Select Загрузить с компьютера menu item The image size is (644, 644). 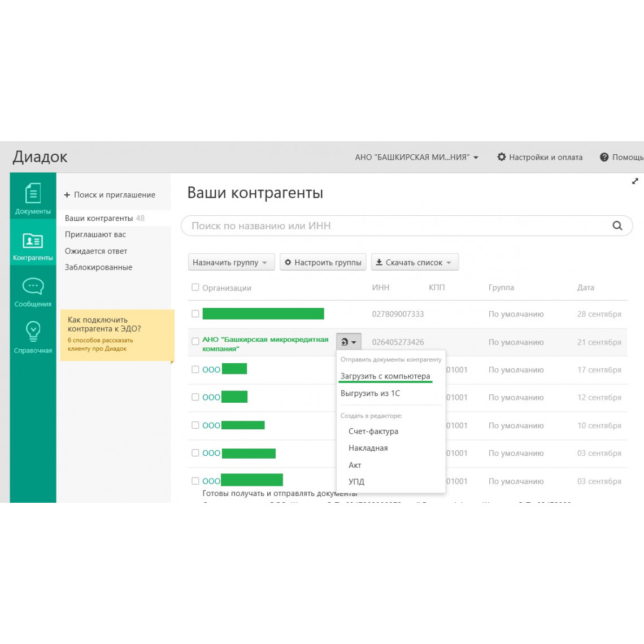click(x=385, y=376)
